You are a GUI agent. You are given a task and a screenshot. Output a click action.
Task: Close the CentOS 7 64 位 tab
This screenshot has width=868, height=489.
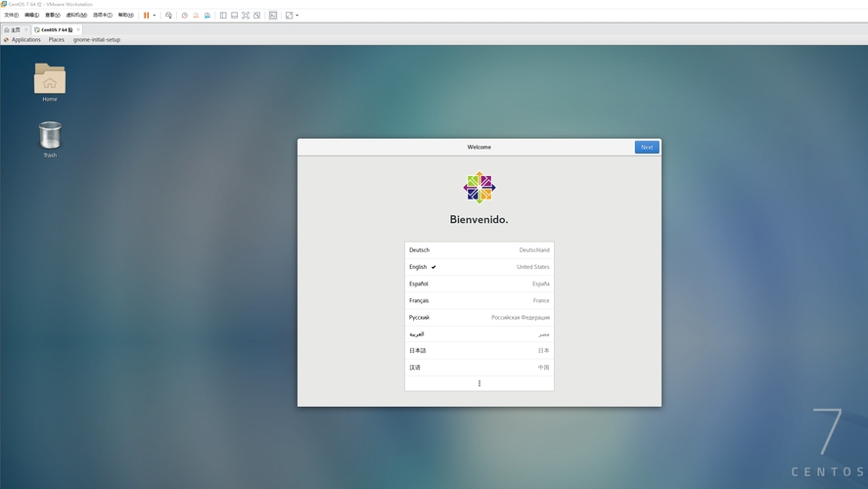point(78,30)
